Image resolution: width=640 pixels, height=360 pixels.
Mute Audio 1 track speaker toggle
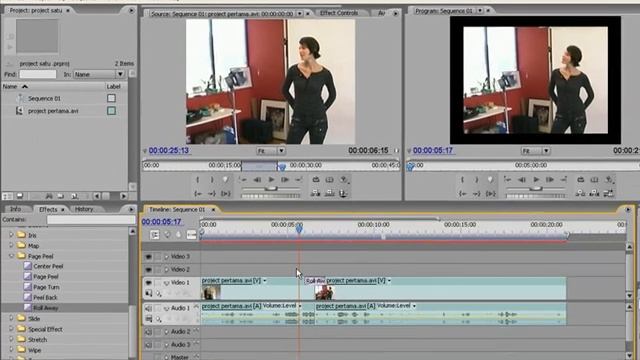(x=148, y=308)
